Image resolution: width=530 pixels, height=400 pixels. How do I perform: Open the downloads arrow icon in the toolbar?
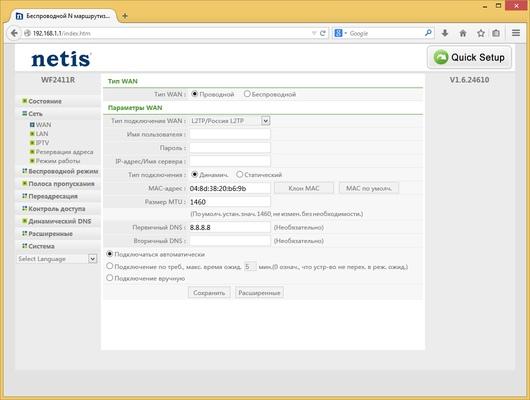pyautogui.click(x=445, y=33)
